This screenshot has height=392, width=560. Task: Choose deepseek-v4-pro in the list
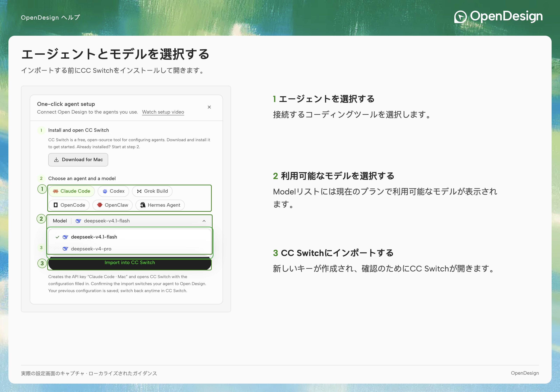130,248
